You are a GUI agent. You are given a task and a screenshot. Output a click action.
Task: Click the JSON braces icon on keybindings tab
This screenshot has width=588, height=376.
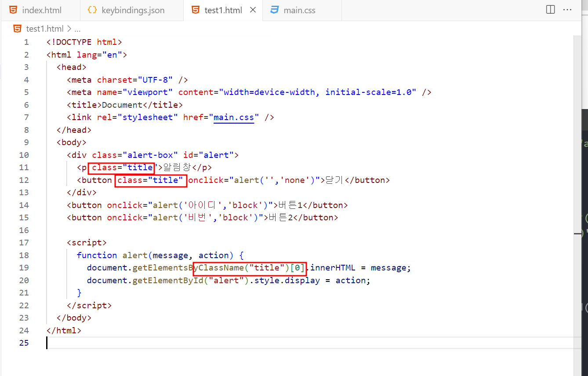pos(92,10)
